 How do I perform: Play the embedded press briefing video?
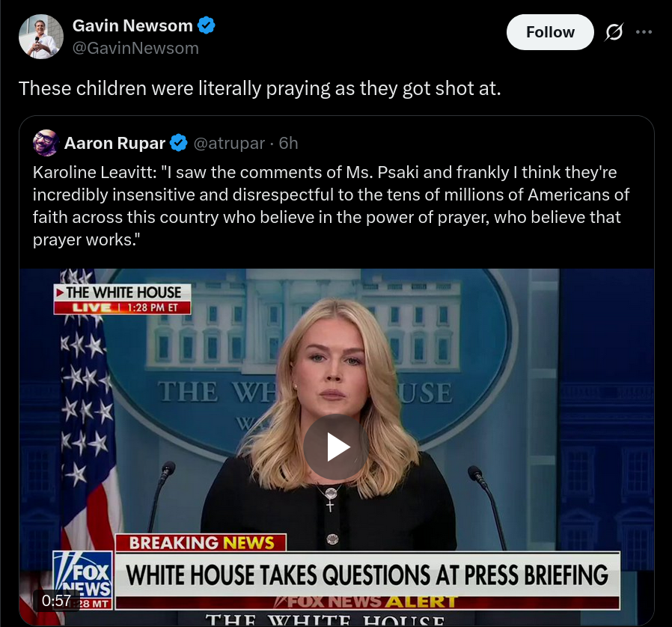(x=336, y=447)
